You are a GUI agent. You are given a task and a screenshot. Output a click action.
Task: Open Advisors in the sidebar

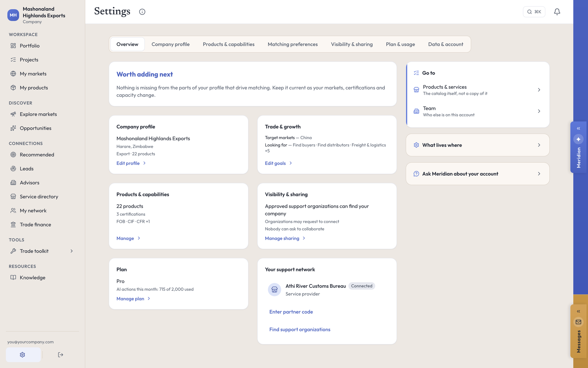tap(42, 183)
